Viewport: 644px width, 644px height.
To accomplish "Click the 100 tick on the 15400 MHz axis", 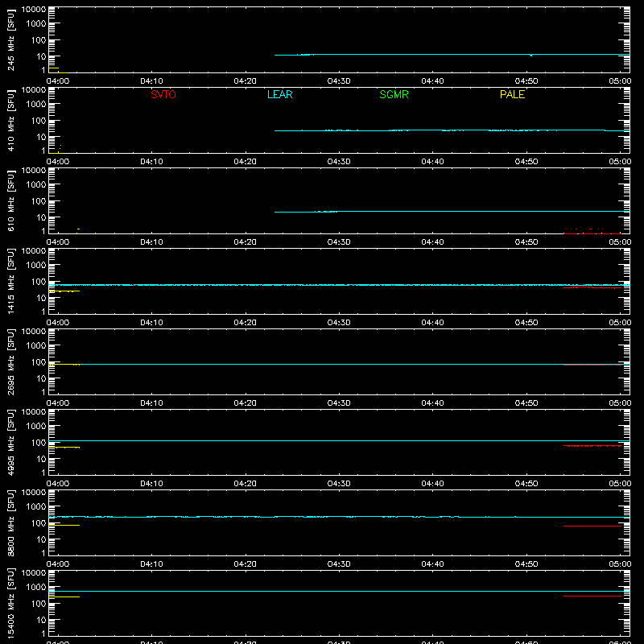I will tap(39, 604).
